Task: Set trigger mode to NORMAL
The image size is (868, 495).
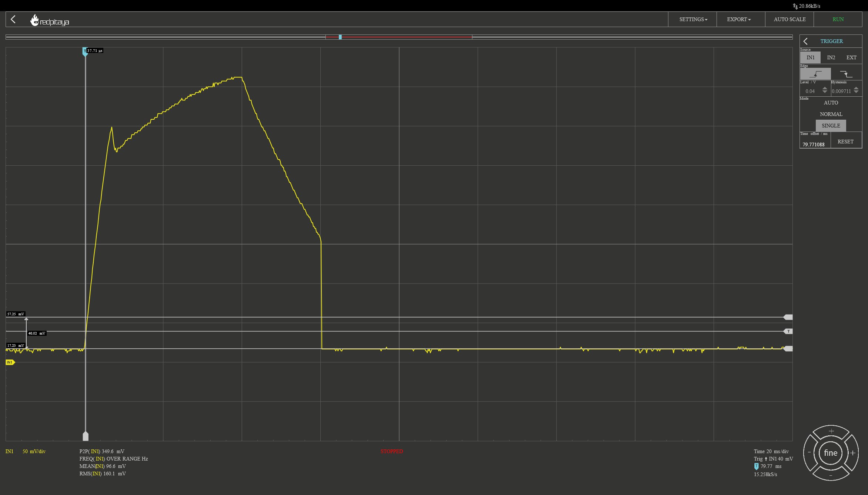Action: [x=831, y=114]
